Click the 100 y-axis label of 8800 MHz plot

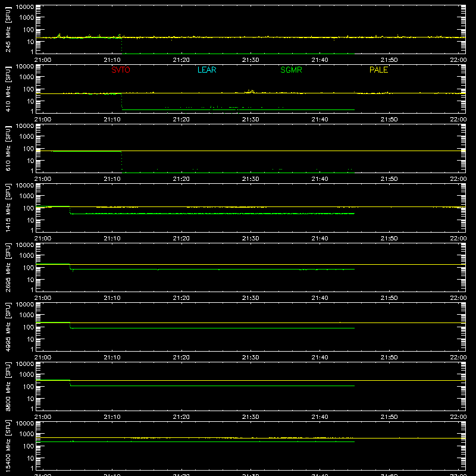(29, 387)
